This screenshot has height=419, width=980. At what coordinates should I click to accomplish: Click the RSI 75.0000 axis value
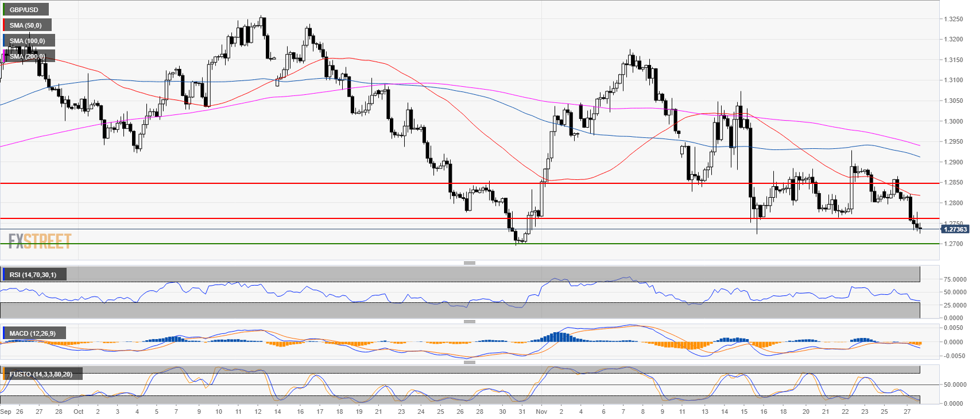pyautogui.click(x=955, y=279)
